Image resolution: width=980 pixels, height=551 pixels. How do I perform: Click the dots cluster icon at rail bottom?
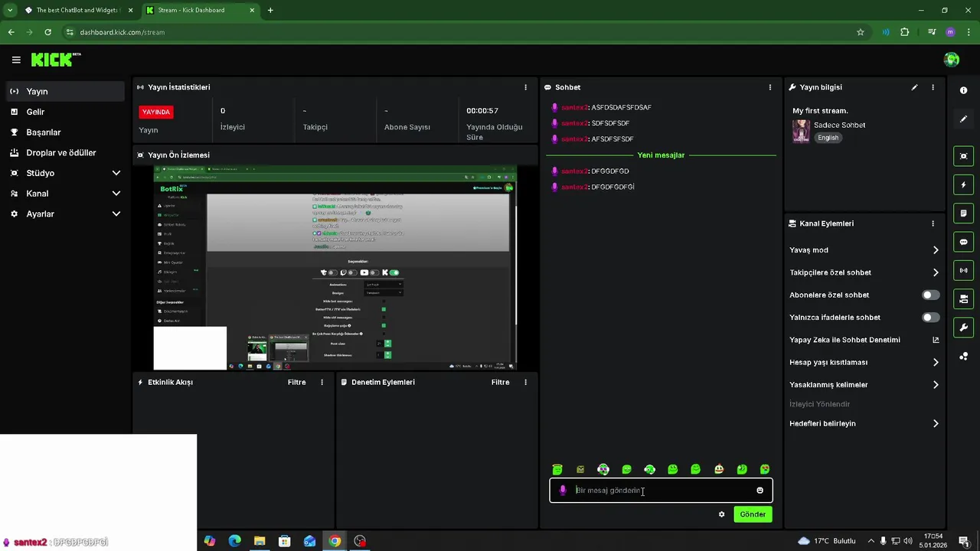tap(963, 357)
